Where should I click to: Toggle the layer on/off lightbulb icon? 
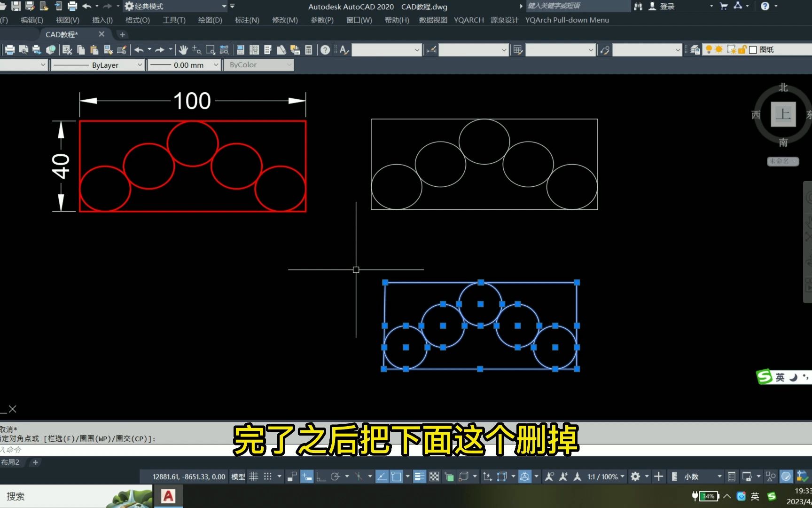coord(709,49)
